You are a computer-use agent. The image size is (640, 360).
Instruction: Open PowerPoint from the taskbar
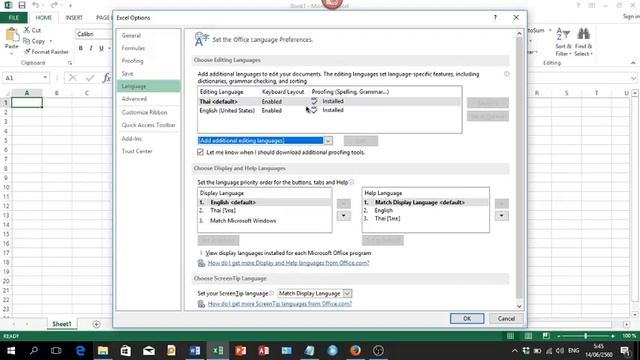click(x=240, y=351)
